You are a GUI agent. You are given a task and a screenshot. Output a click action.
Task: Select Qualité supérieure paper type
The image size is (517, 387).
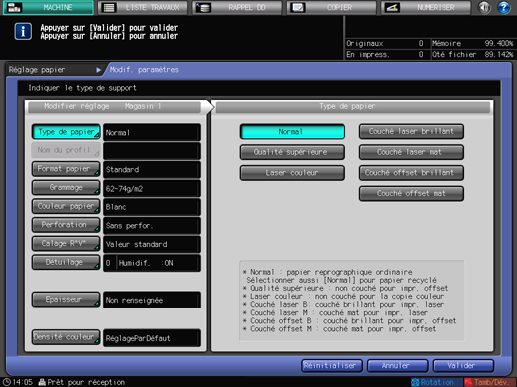pos(292,152)
